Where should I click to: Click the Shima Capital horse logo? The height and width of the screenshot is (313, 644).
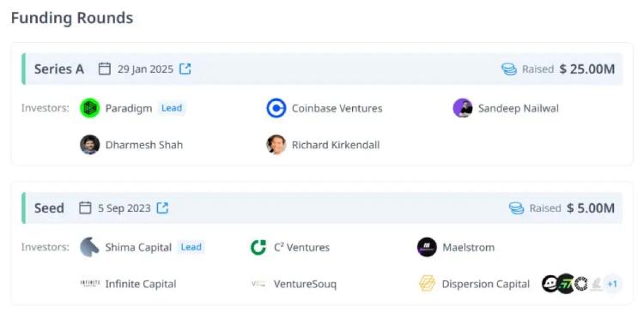89,247
